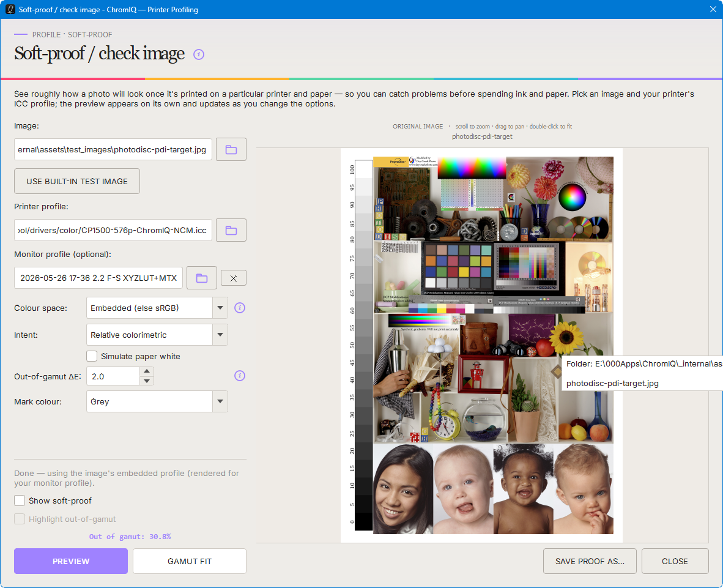The image size is (723, 588).
Task: Click the GAMUT FIT button
Action: pos(190,561)
